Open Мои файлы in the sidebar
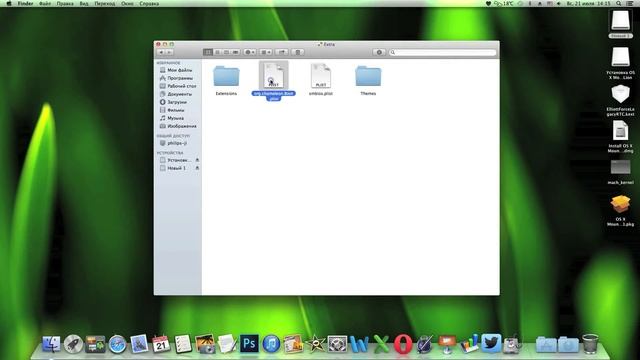Viewport: 640px width, 360px height. [x=176, y=70]
